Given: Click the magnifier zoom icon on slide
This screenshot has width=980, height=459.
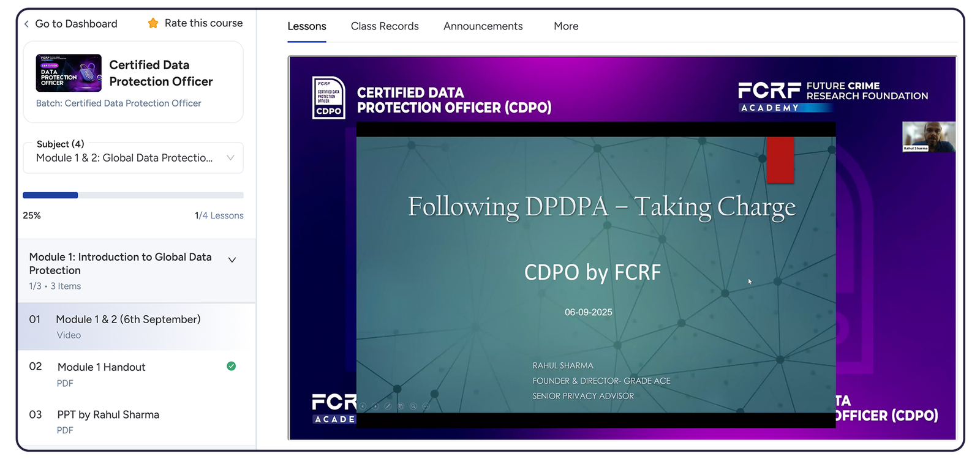Looking at the screenshot, I should (413, 406).
